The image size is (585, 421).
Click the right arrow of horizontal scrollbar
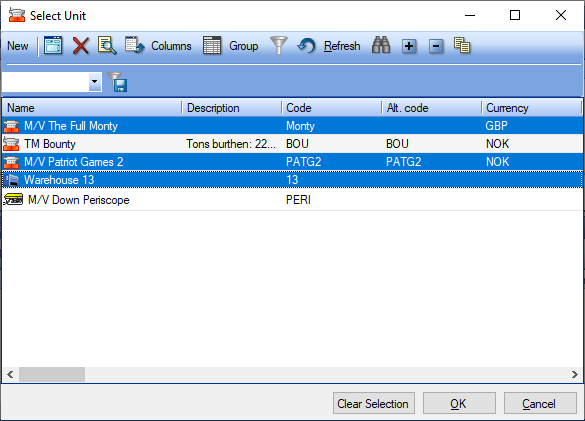click(575, 374)
